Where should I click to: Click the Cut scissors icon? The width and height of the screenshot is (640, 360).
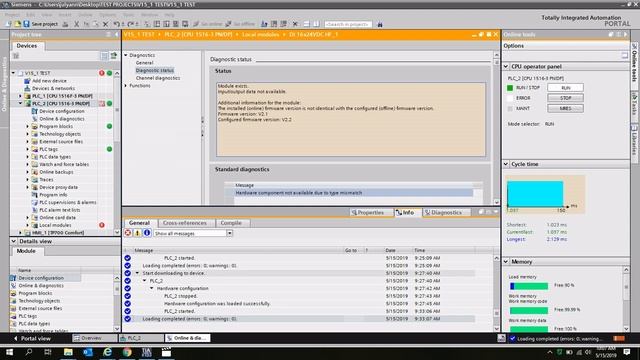pyautogui.click(x=76, y=24)
